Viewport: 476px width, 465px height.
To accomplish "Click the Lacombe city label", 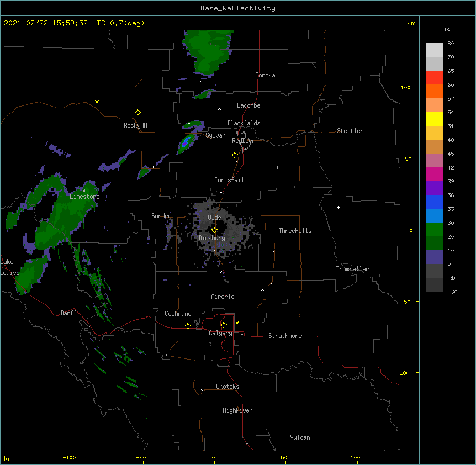I will click(248, 105).
